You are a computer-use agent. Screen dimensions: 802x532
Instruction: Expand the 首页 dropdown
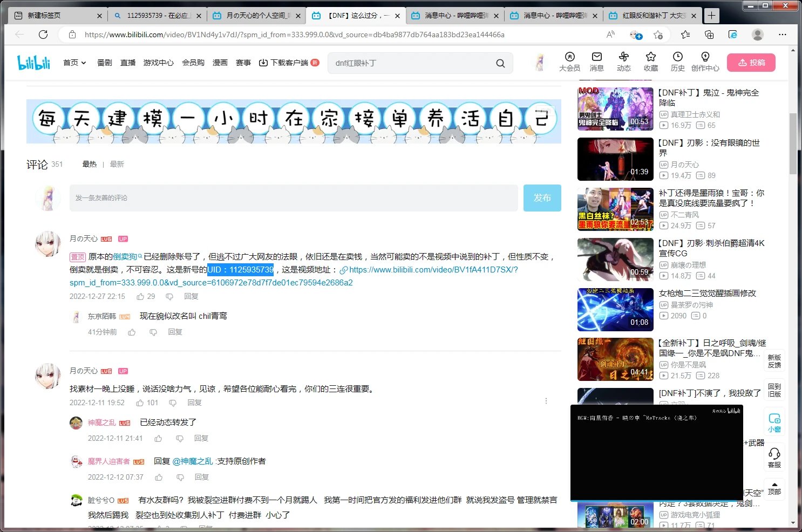74,63
